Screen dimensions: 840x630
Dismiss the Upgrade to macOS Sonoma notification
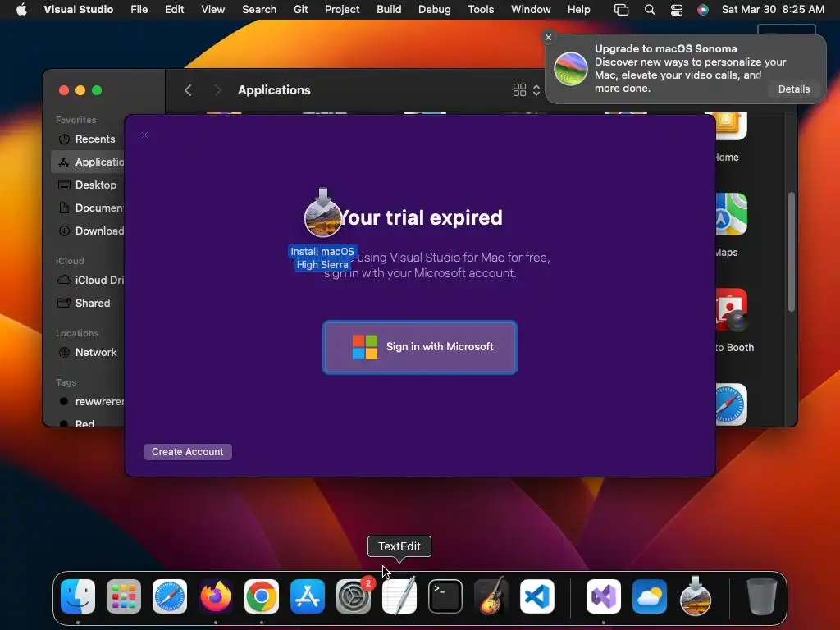coord(548,37)
